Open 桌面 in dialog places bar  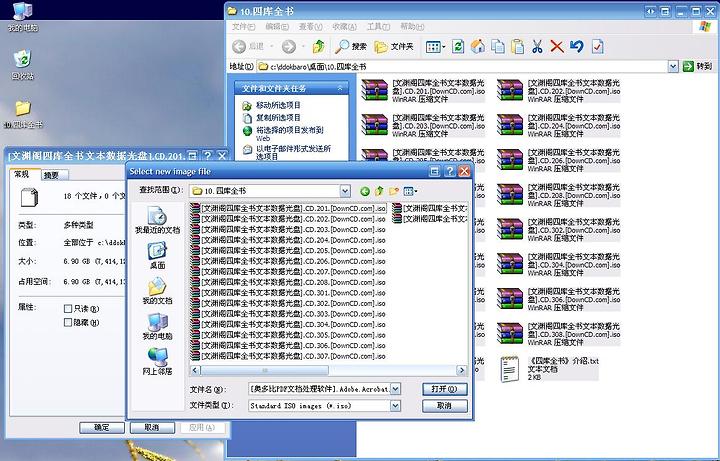[157, 256]
